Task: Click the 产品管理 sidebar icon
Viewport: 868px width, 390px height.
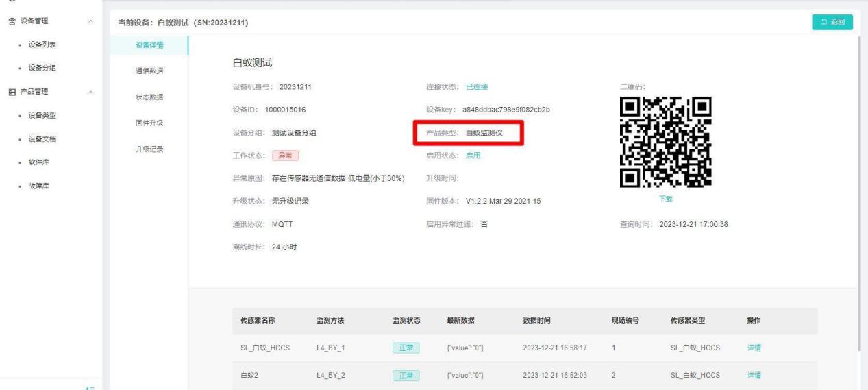Action: coord(9,92)
